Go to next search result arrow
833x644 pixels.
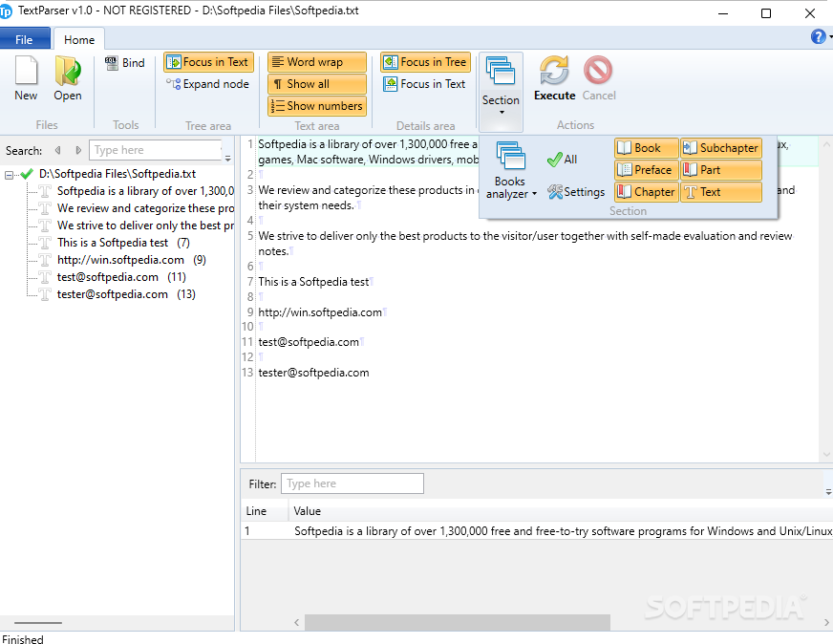tap(78, 150)
